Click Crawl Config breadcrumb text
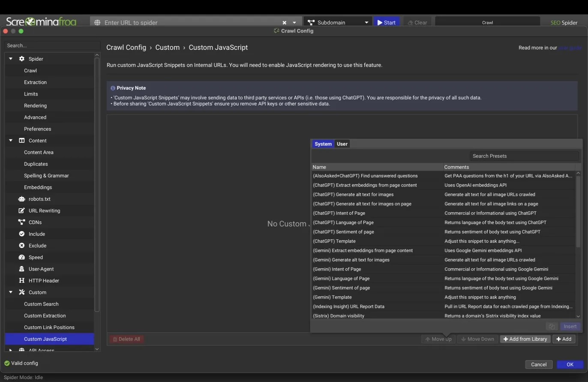 pos(126,48)
